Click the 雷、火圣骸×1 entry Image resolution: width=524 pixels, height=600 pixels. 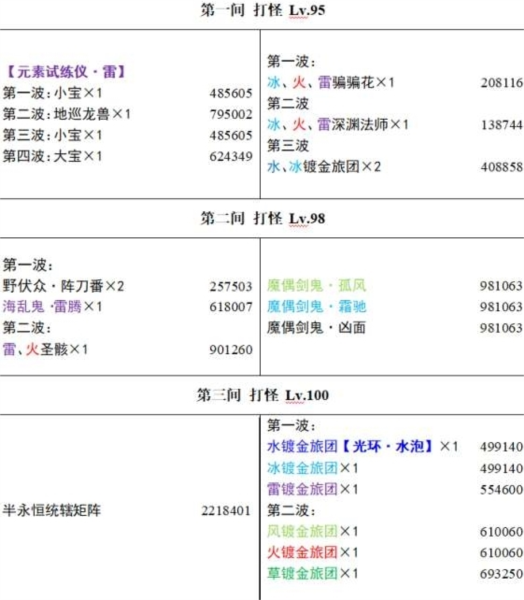click(45, 349)
